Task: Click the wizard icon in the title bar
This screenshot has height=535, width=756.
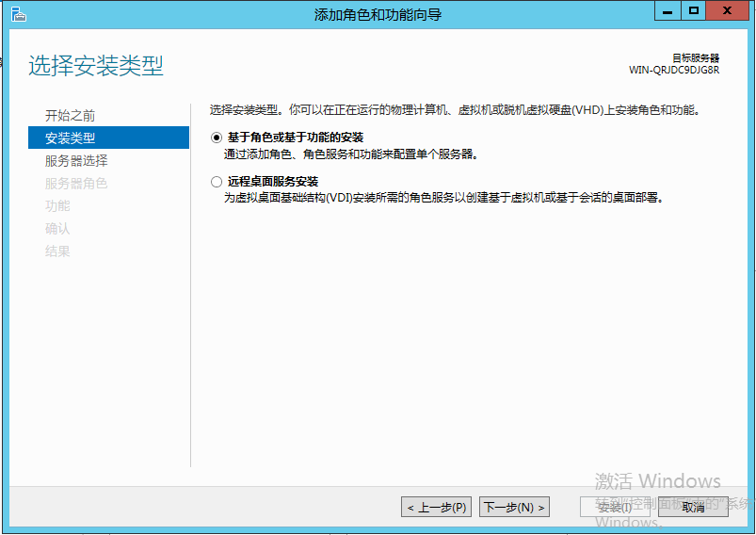Action: coord(18,13)
